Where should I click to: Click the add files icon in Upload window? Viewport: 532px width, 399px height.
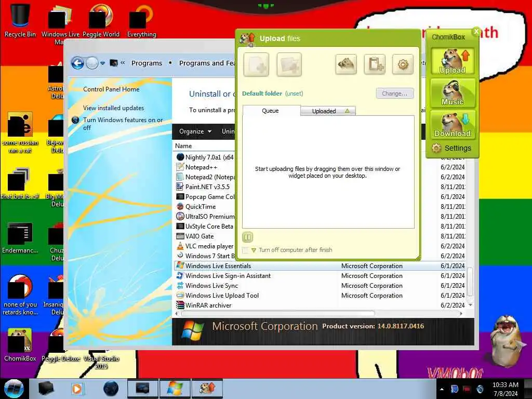coord(256,64)
